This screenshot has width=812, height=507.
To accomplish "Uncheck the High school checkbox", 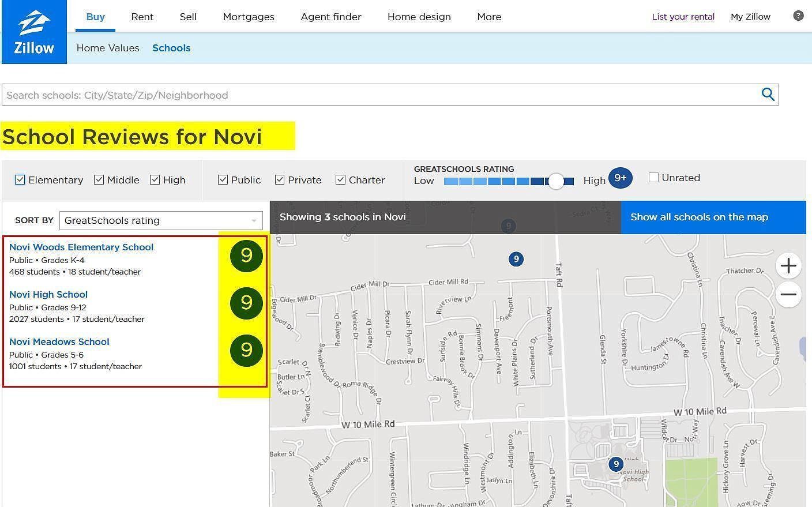I will tap(155, 179).
